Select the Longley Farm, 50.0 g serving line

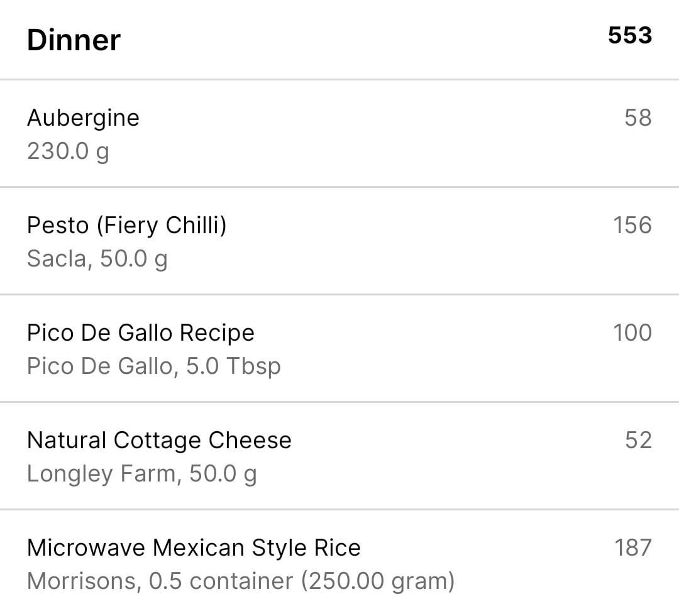tap(141, 473)
